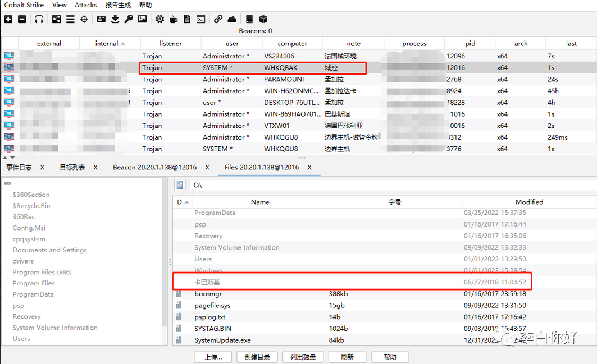Select Program Files (x86) in folder tree
The width and height of the screenshot is (597, 364).
pos(42,272)
